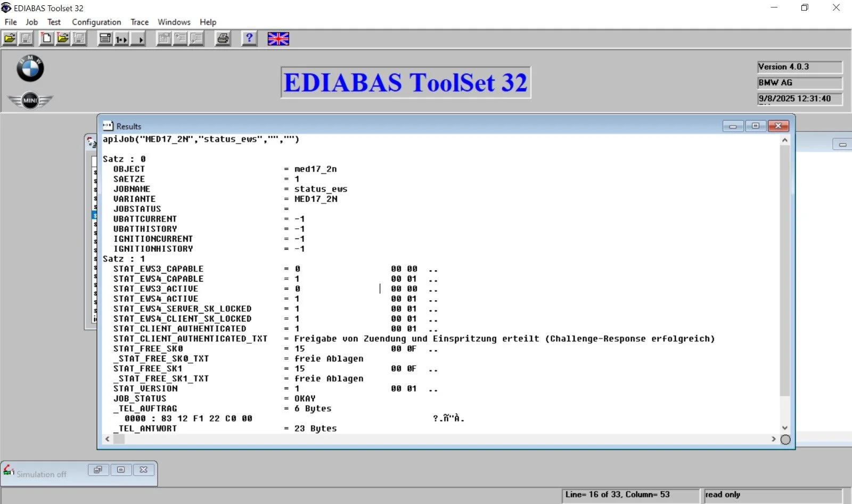The image size is (852, 504).
Task: Switch language via the UK flag icon
Action: [x=278, y=39]
